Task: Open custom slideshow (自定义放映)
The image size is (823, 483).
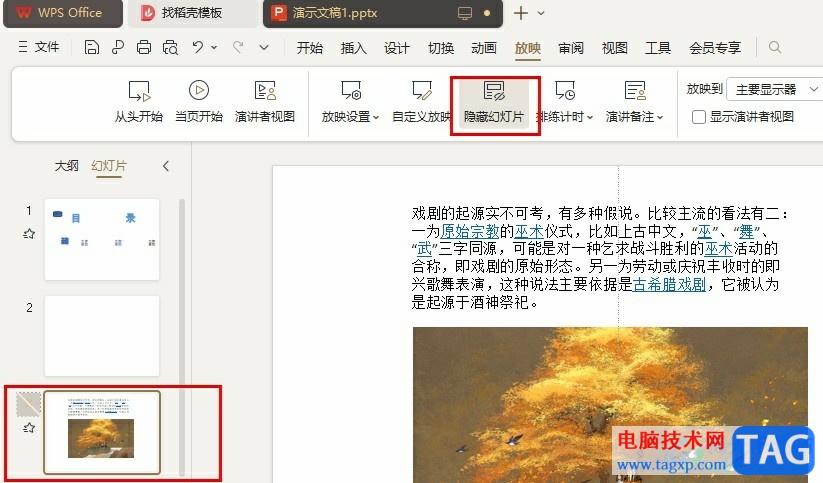Action: pos(421,102)
